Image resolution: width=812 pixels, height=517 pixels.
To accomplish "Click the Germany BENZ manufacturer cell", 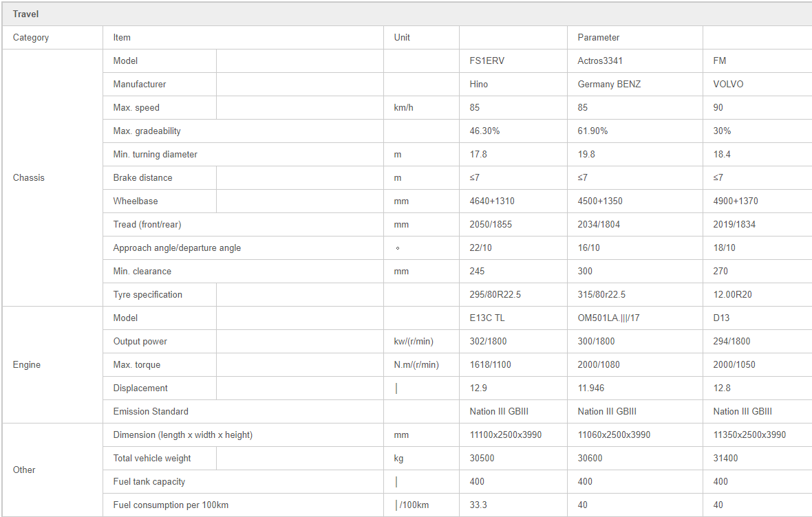I will [609, 84].
